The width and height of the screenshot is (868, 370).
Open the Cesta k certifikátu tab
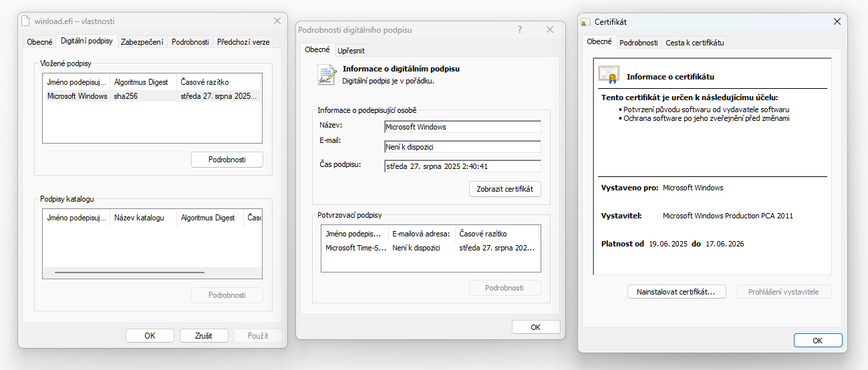(694, 42)
